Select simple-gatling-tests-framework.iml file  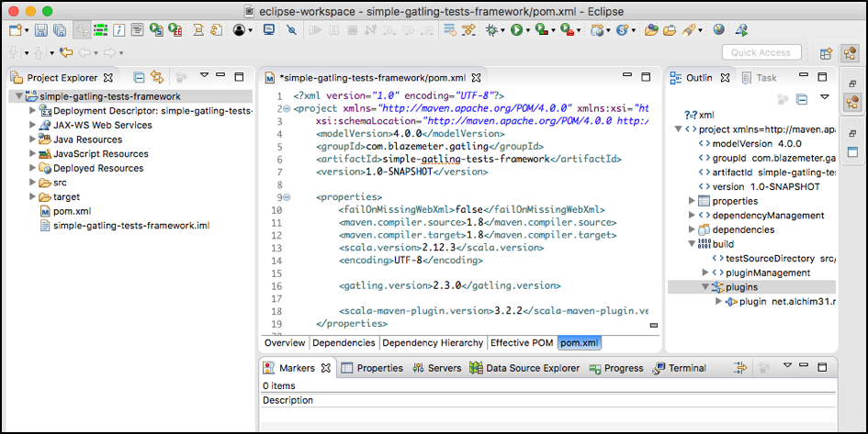pos(130,226)
